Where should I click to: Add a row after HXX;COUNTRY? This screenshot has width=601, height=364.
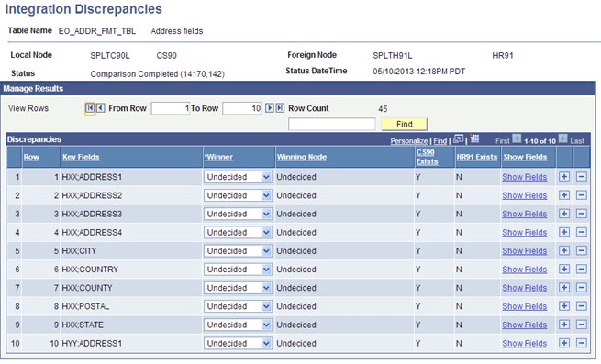point(564,269)
